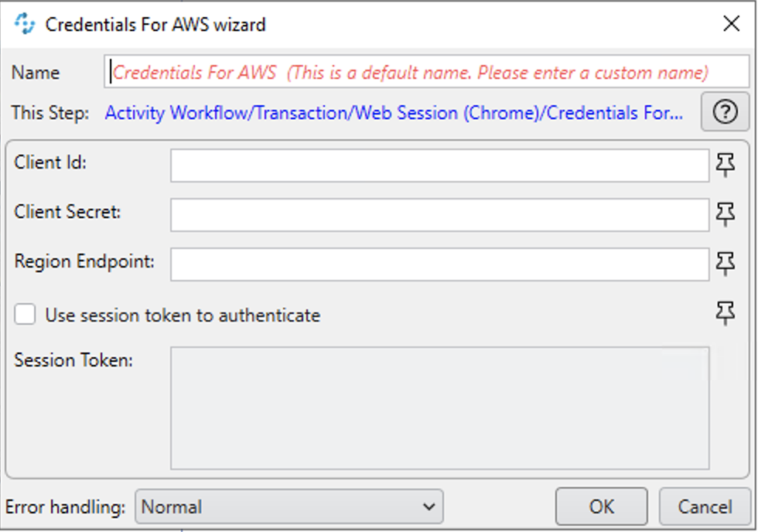This screenshot has width=758, height=532.
Task: Click the wizard logo in title bar
Action: (25, 24)
